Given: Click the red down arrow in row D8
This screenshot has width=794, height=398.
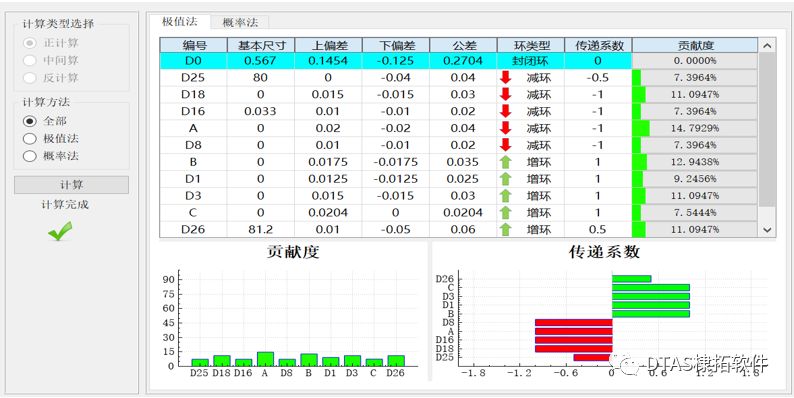Looking at the screenshot, I should click(505, 145).
